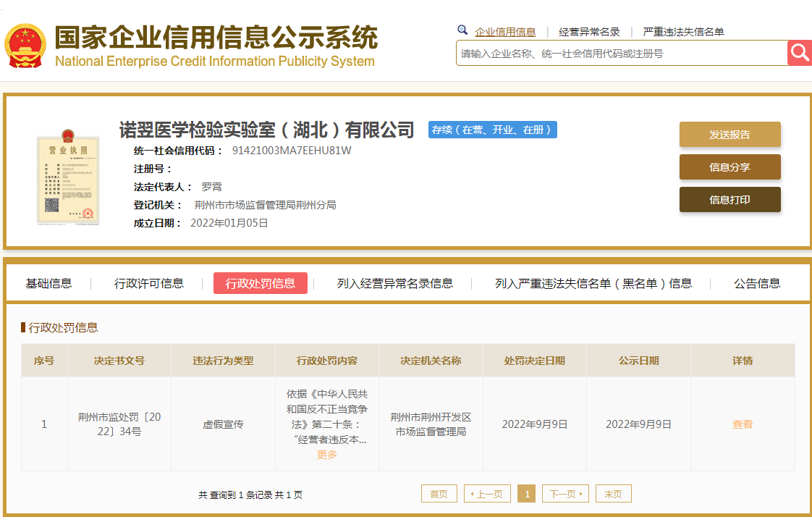This screenshot has width=812, height=517.
Task: Expand penalty content with 更多 link
Action: tap(327, 455)
